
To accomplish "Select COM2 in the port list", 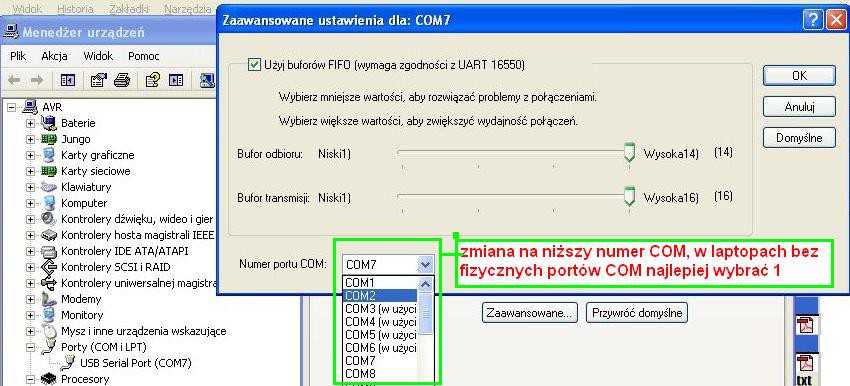I will [x=380, y=296].
